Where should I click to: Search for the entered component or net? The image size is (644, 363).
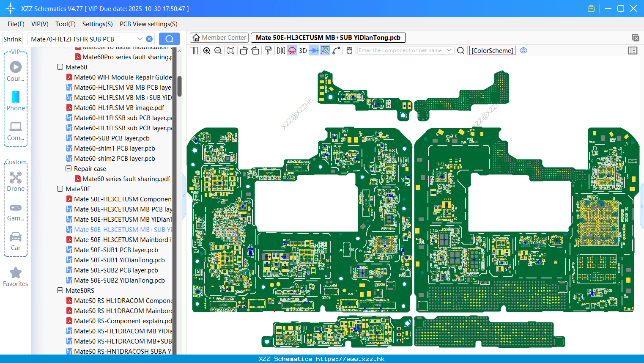pyautogui.click(x=461, y=50)
